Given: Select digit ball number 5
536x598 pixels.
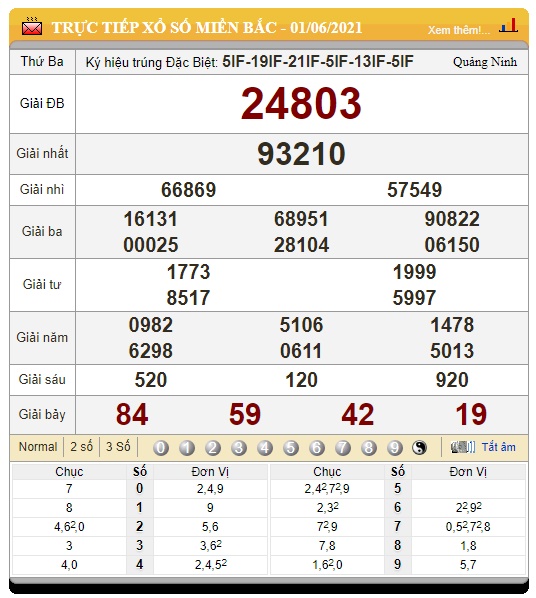Looking at the screenshot, I should (x=291, y=447).
